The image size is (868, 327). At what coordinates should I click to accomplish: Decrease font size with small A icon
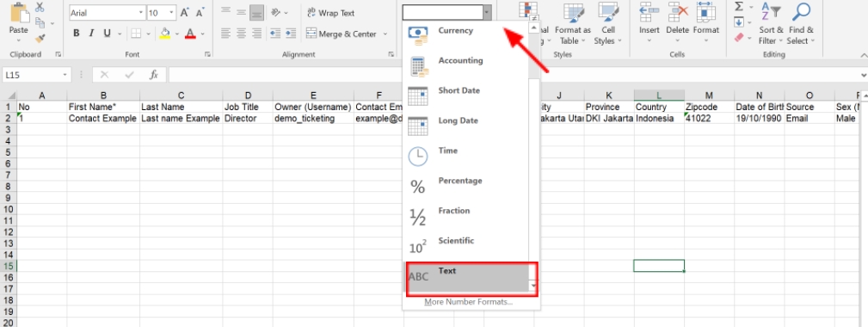[x=200, y=13]
